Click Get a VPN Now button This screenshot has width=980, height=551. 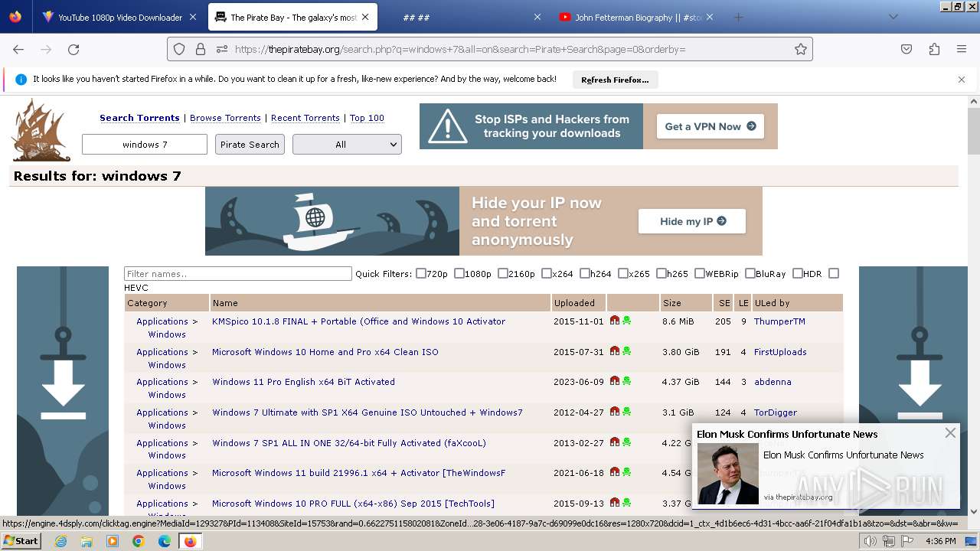click(x=710, y=126)
